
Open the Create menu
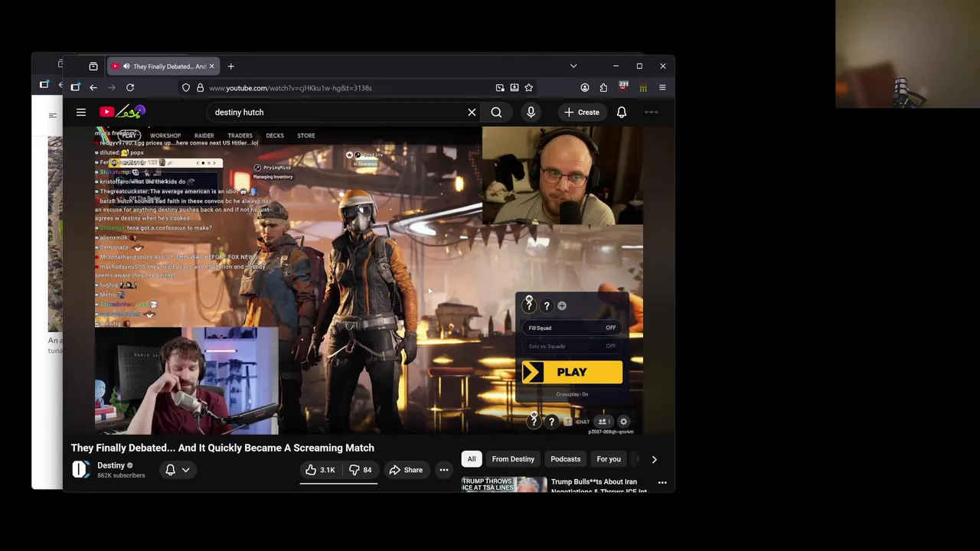point(582,112)
